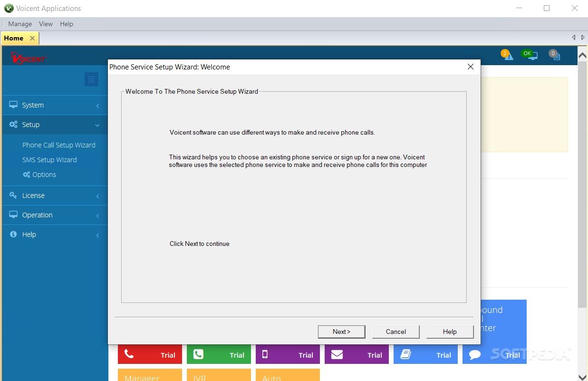Open the orange IVR tile
The width and height of the screenshot is (588, 381).
219,375
